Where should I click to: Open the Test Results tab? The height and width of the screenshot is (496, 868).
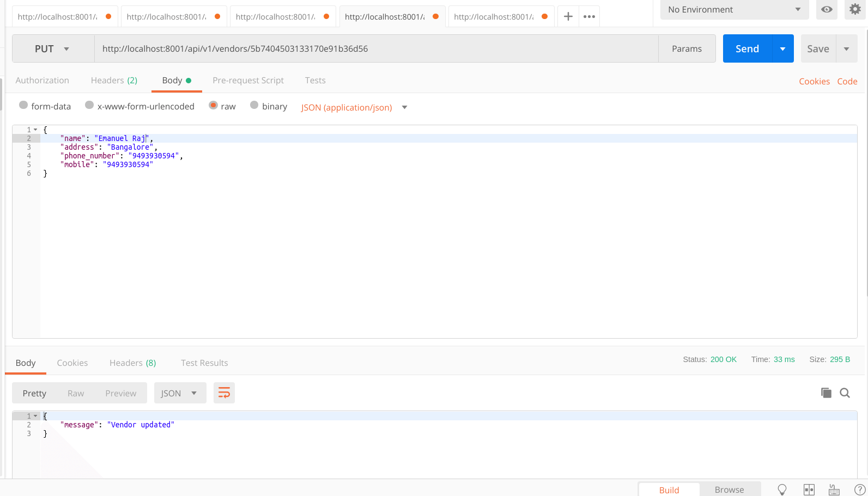click(x=204, y=363)
